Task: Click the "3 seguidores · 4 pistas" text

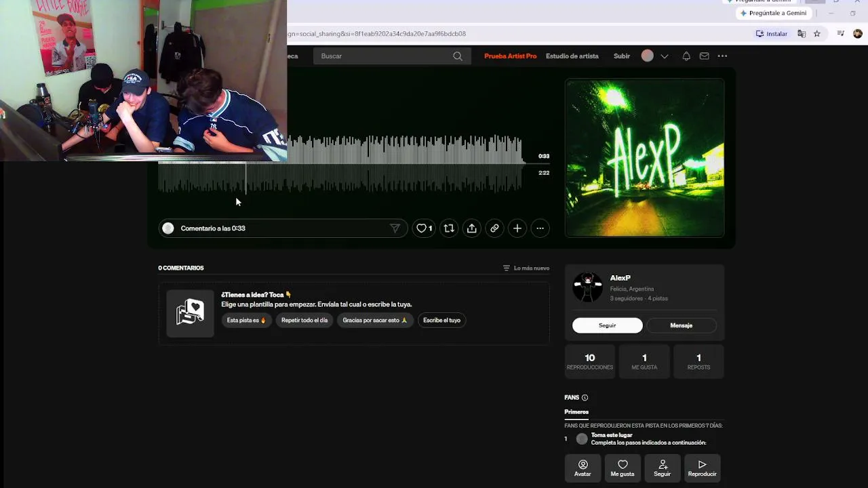Action: (639, 298)
